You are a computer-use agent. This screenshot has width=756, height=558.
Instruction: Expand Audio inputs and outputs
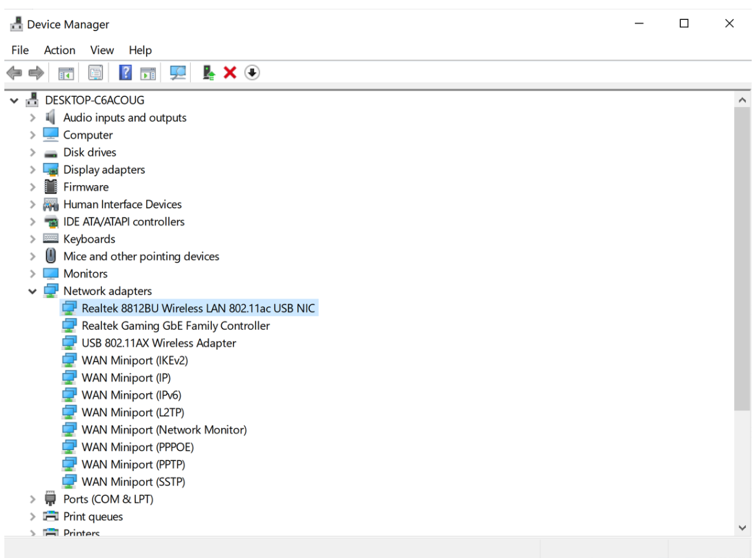[x=32, y=117]
